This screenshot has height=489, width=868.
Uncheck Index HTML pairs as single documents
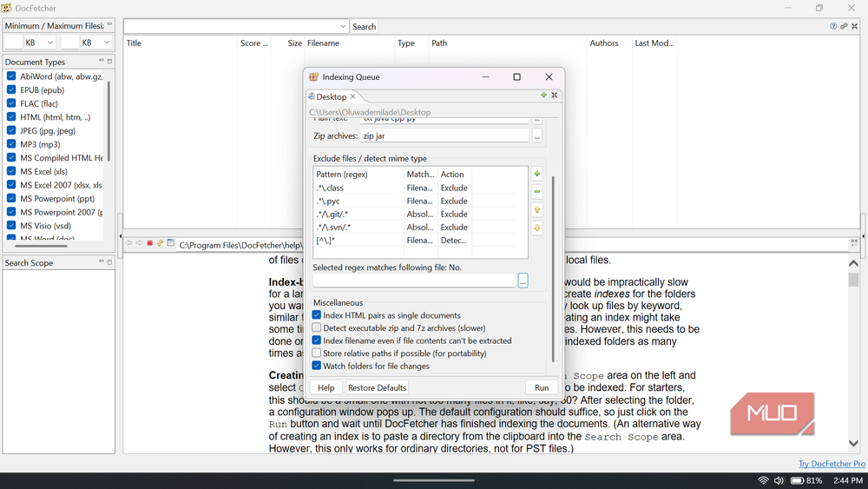click(x=317, y=315)
